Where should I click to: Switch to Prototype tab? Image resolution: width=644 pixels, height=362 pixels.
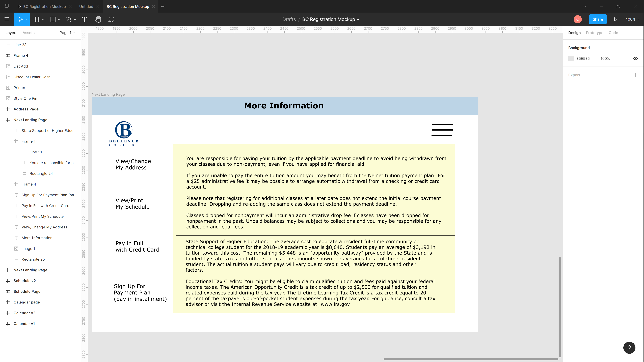(x=595, y=33)
